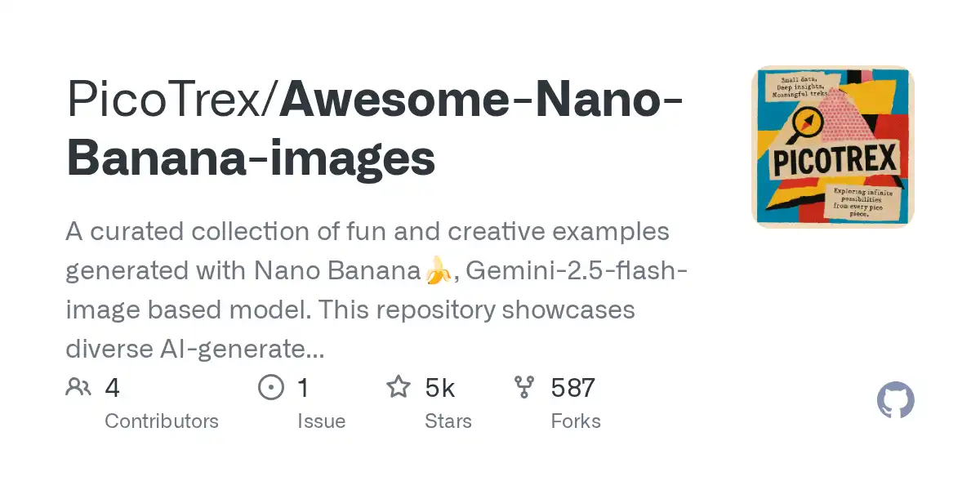Click the Contributors label
Screen dimensions: 980x490
tap(162, 421)
